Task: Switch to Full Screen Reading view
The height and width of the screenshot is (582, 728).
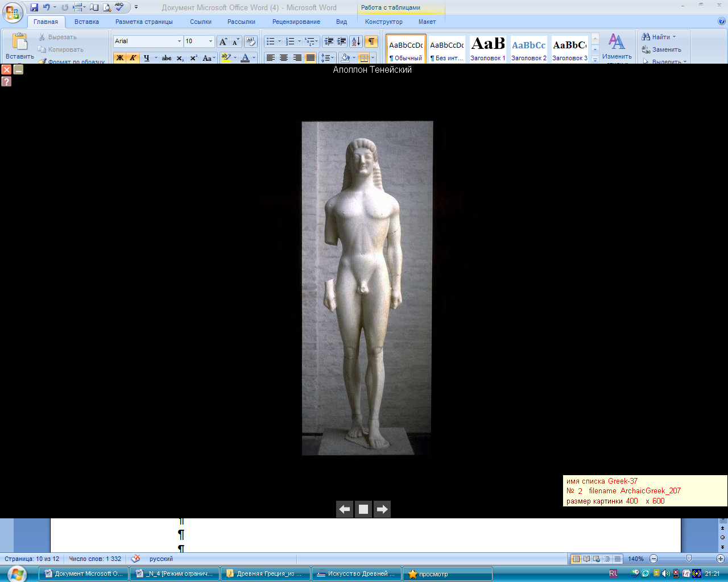Action: 586,559
